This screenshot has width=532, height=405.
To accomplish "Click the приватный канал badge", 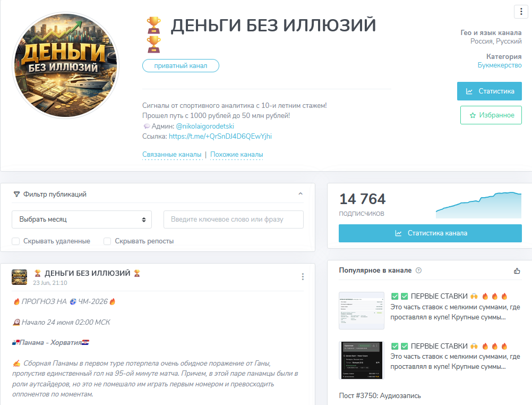I will pos(181,65).
